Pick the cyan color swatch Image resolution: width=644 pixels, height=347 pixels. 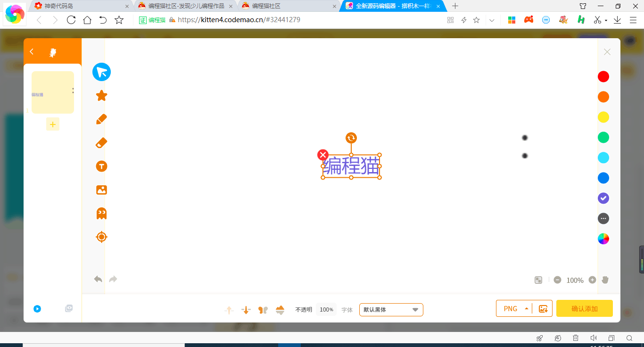point(603,157)
